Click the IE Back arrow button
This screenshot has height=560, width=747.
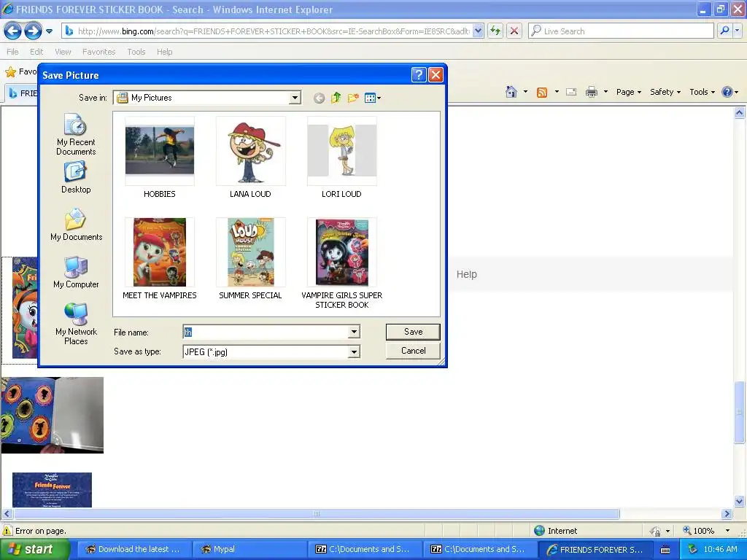[13, 31]
